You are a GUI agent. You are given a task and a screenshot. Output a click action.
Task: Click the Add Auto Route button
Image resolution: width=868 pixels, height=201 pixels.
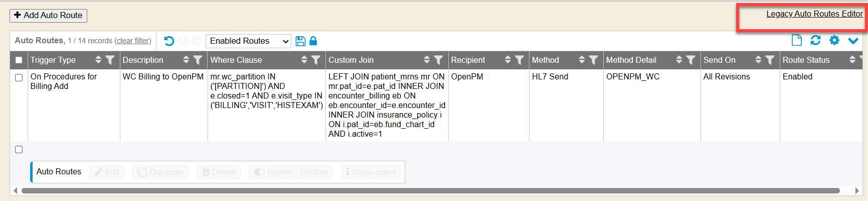(48, 16)
